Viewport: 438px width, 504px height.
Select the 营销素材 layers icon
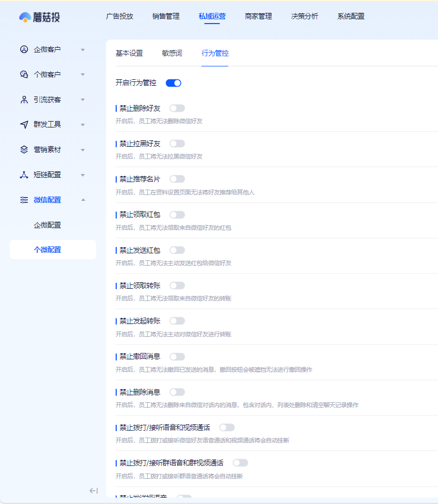24,149
